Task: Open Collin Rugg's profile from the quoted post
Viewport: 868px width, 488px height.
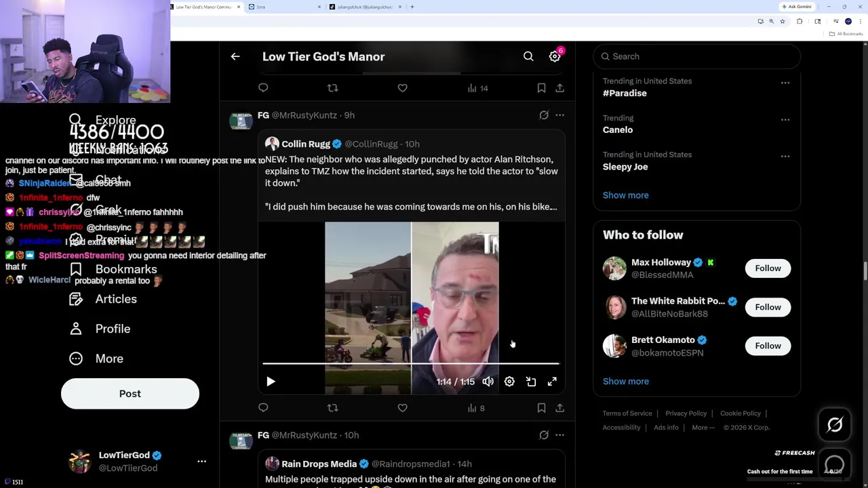Action: tap(306, 144)
